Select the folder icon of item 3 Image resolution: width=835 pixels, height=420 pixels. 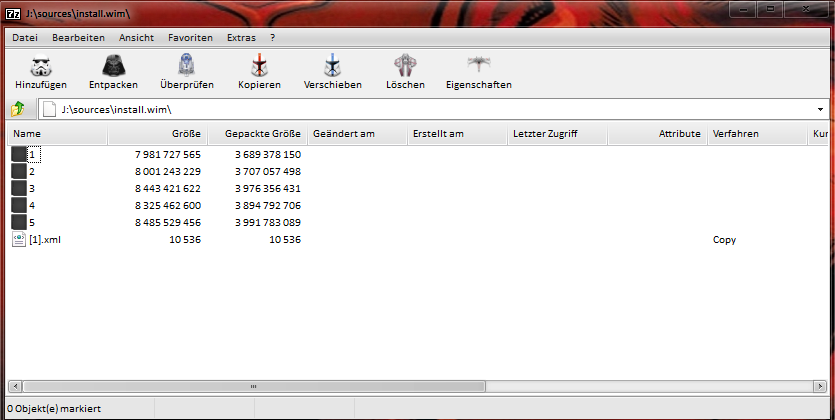(19, 188)
